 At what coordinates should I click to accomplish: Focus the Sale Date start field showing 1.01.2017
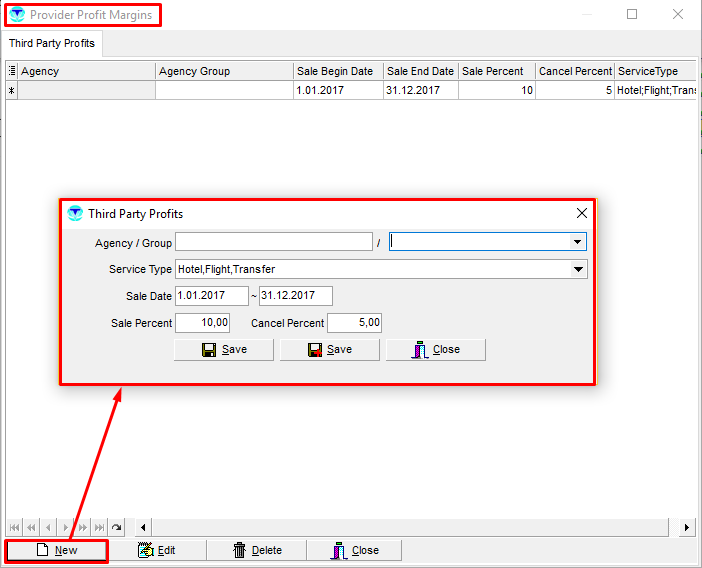click(x=211, y=296)
